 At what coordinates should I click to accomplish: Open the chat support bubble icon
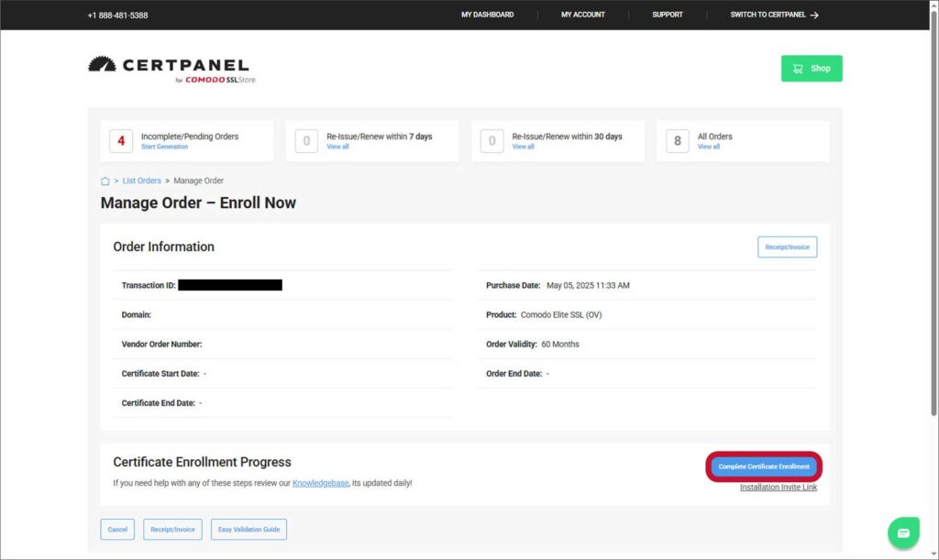click(903, 533)
